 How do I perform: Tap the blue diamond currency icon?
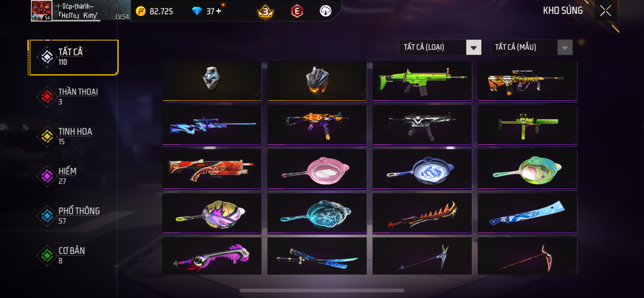pyautogui.click(x=197, y=11)
